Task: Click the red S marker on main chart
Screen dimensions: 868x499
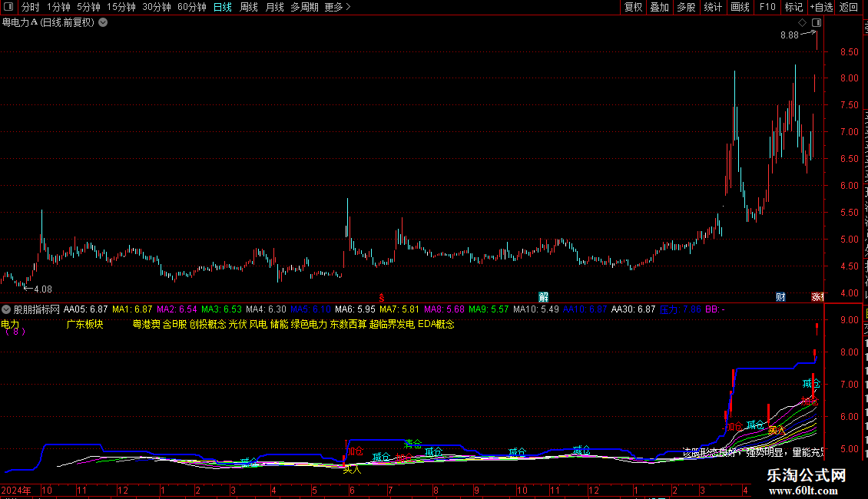Action: click(x=382, y=298)
